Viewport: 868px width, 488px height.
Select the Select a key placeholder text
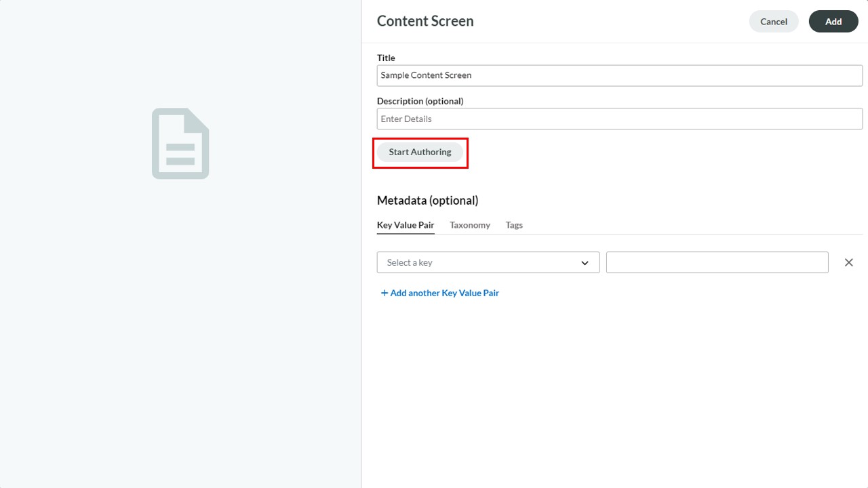click(x=410, y=263)
